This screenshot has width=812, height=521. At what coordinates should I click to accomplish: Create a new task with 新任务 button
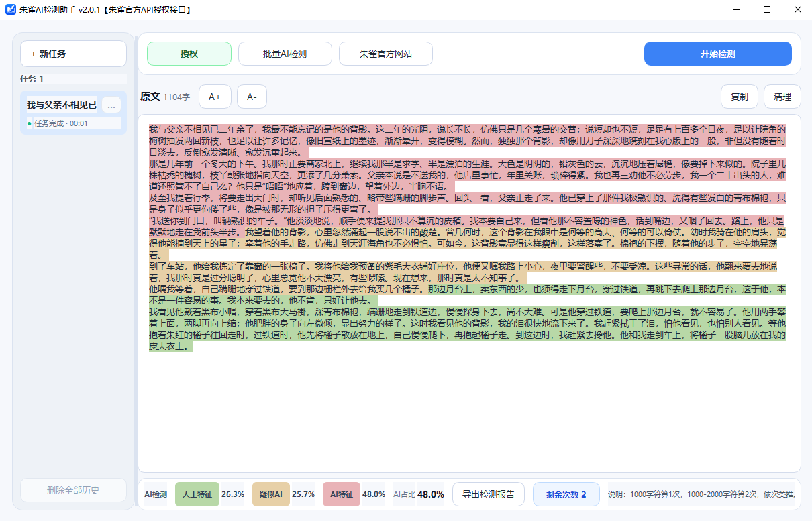(73, 54)
